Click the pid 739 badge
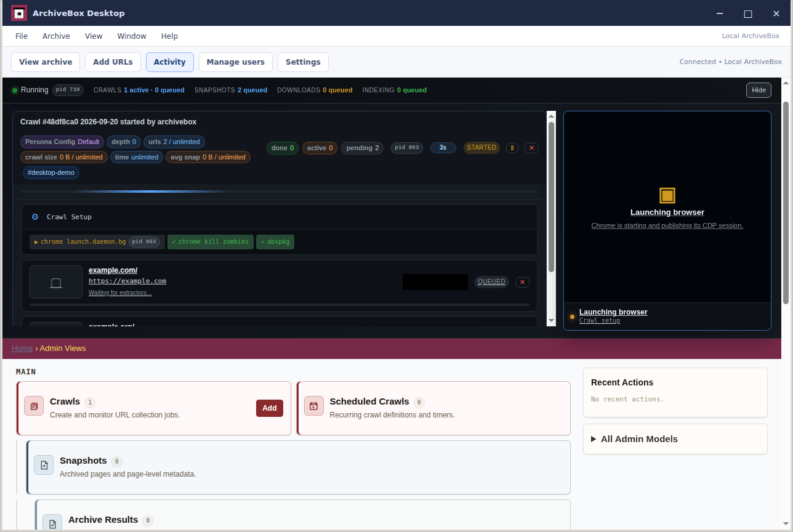This screenshot has height=532, width=793. pyautogui.click(x=68, y=90)
